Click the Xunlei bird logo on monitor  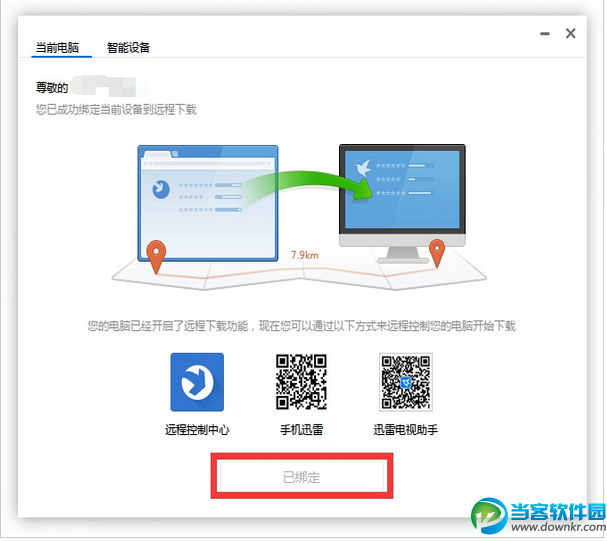click(363, 168)
